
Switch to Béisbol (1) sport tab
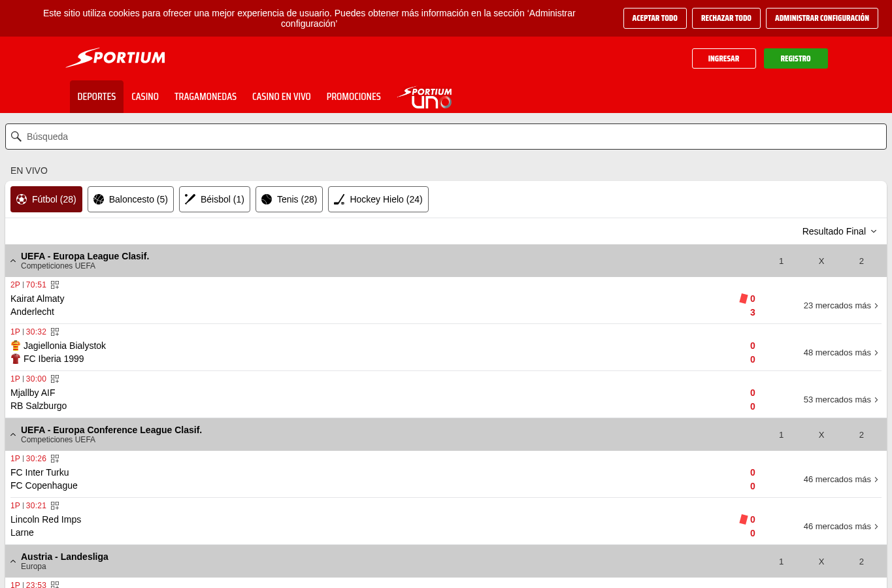214,199
